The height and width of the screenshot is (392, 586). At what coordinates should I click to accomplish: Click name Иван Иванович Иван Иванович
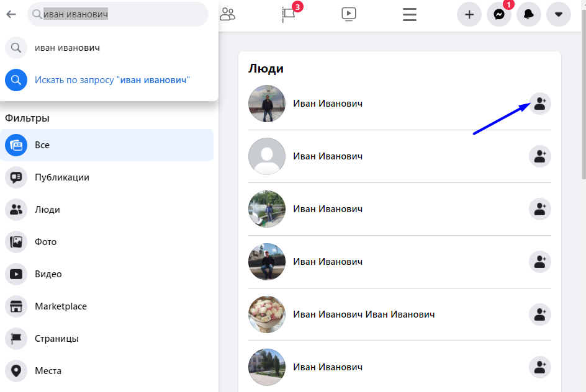click(364, 314)
